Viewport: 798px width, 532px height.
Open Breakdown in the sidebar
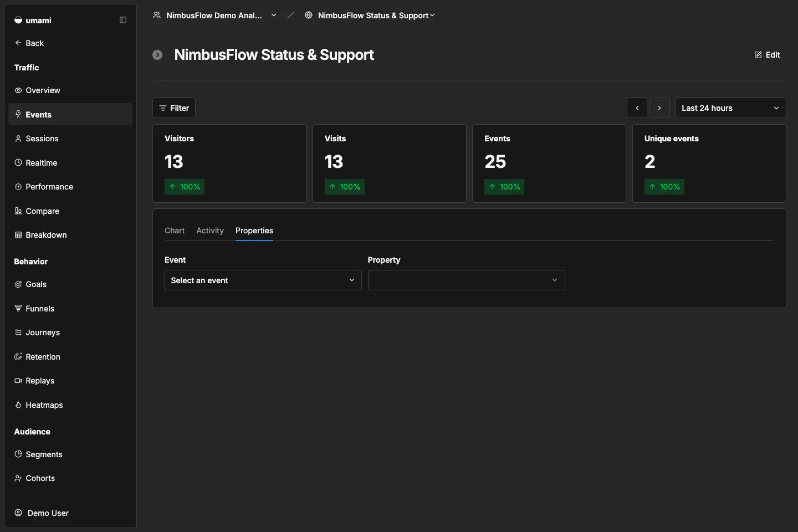(70, 235)
